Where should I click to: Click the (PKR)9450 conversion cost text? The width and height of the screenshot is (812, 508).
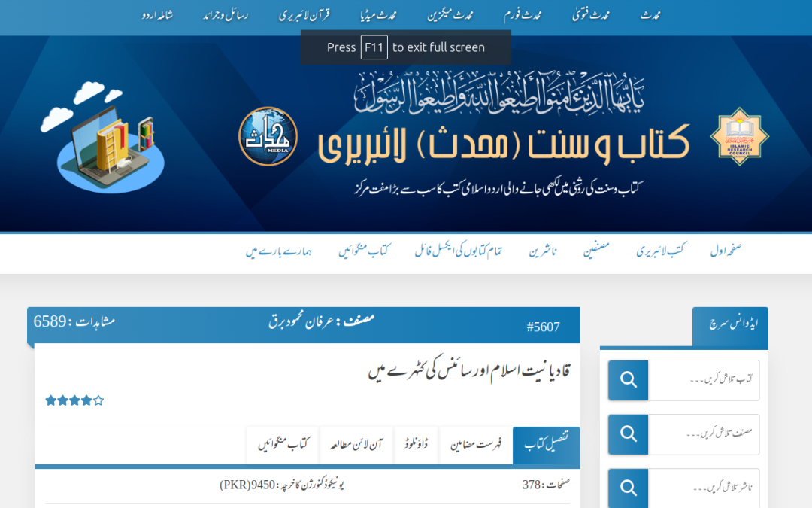pyautogui.click(x=247, y=485)
